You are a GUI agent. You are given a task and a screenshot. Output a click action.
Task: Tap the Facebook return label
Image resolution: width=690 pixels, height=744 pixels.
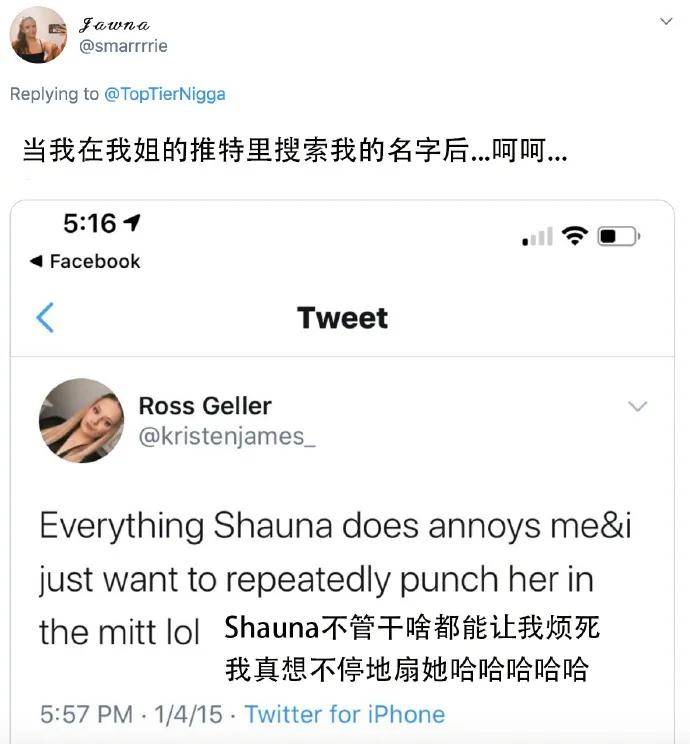(95, 261)
